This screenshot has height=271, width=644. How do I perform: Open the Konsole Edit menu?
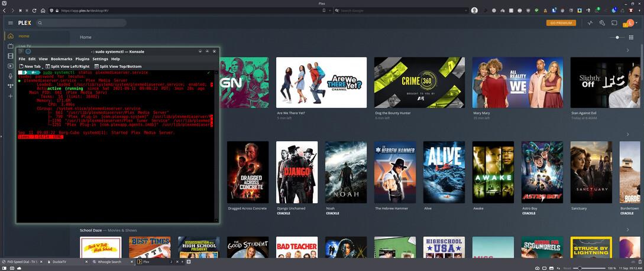(31, 59)
